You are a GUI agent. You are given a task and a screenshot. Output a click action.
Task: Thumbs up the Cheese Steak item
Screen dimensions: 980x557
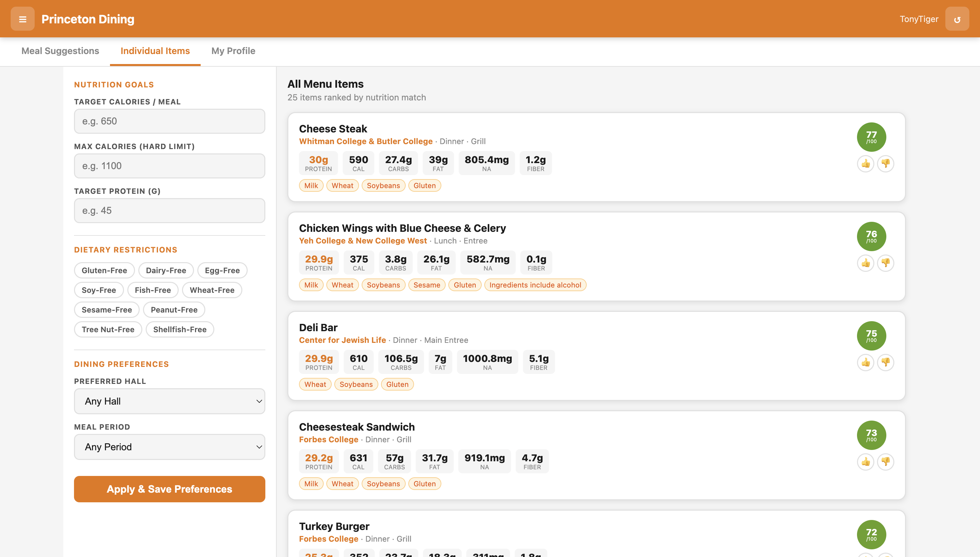click(x=865, y=164)
